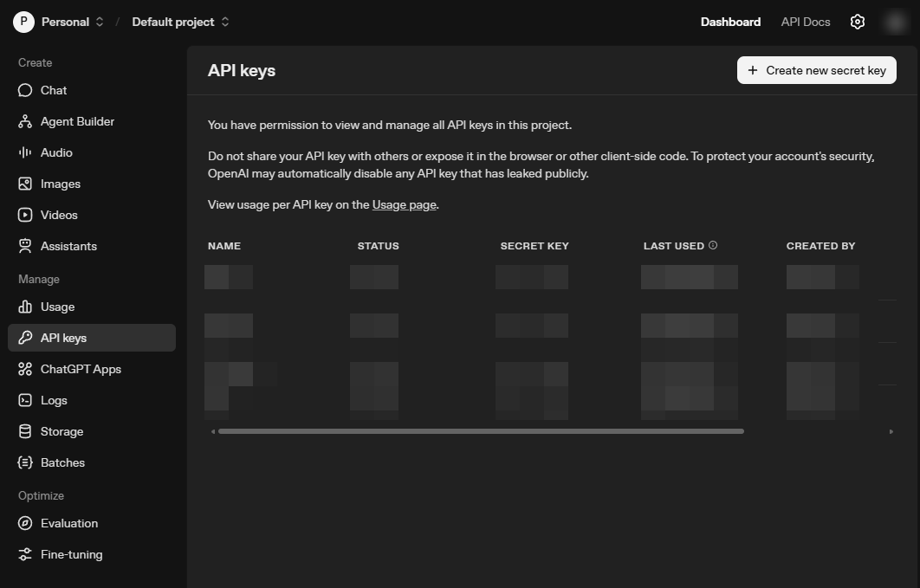
Task: Open the Agent Builder menu item
Action: [92, 121]
